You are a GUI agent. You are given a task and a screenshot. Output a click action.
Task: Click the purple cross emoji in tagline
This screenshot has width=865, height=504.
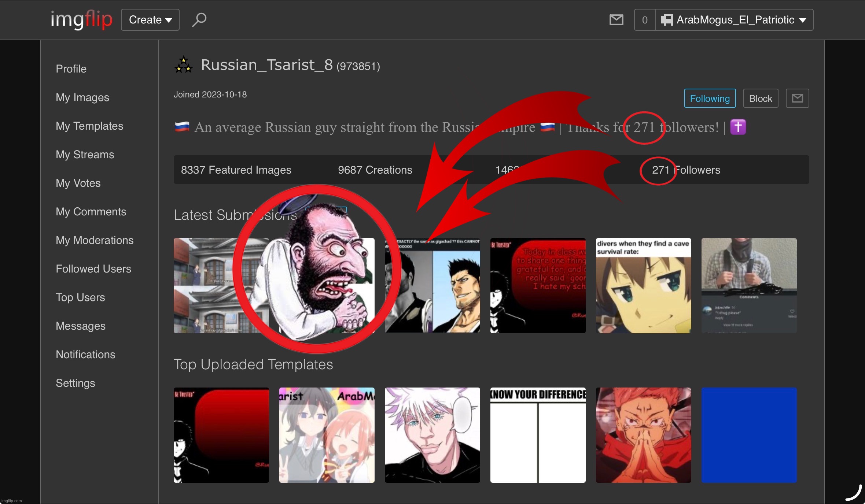click(738, 127)
